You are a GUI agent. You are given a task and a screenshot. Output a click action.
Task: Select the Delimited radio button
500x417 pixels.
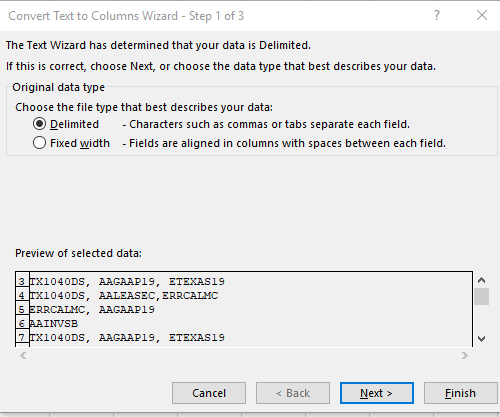click(39, 124)
